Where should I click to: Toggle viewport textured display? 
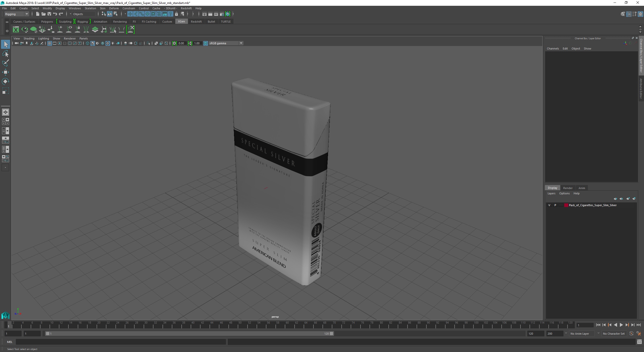pyautogui.click(x=108, y=43)
